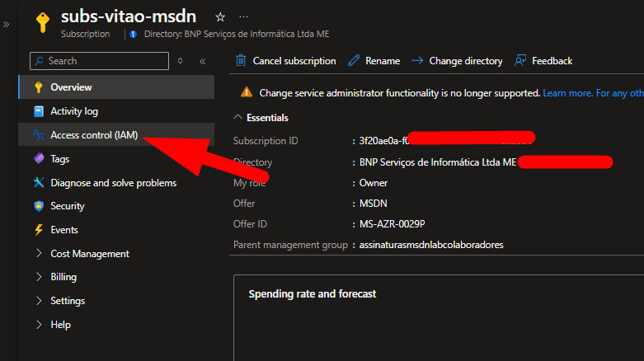Open the ellipsis more options menu

point(243,16)
